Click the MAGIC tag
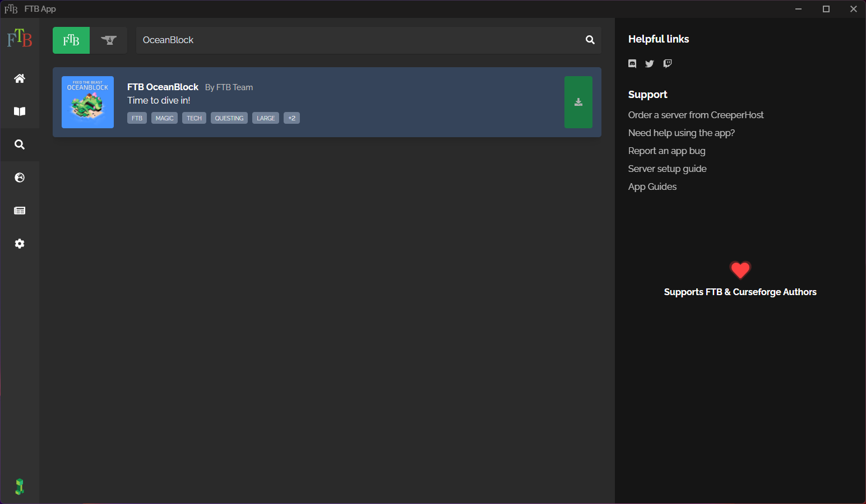866x504 pixels. pyautogui.click(x=164, y=118)
